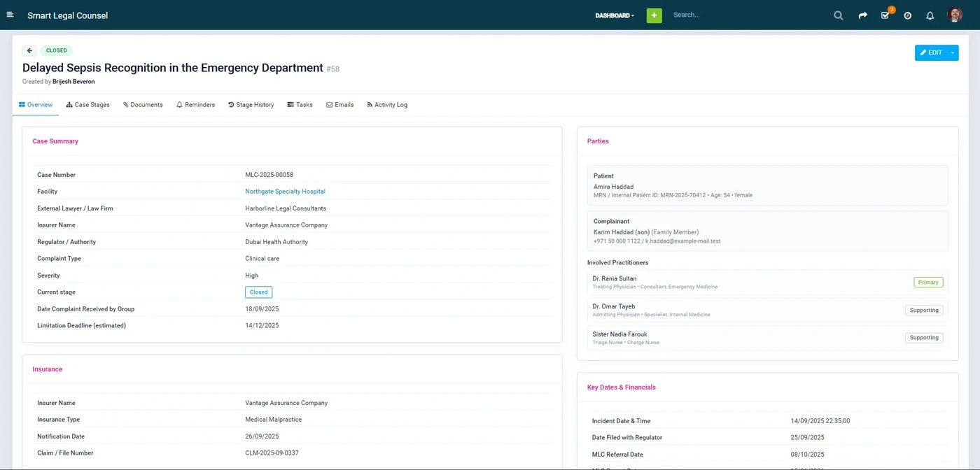Click the Insurance Type value Medical Malpractice
This screenshot has width=980, height=470.
(274, 420)
